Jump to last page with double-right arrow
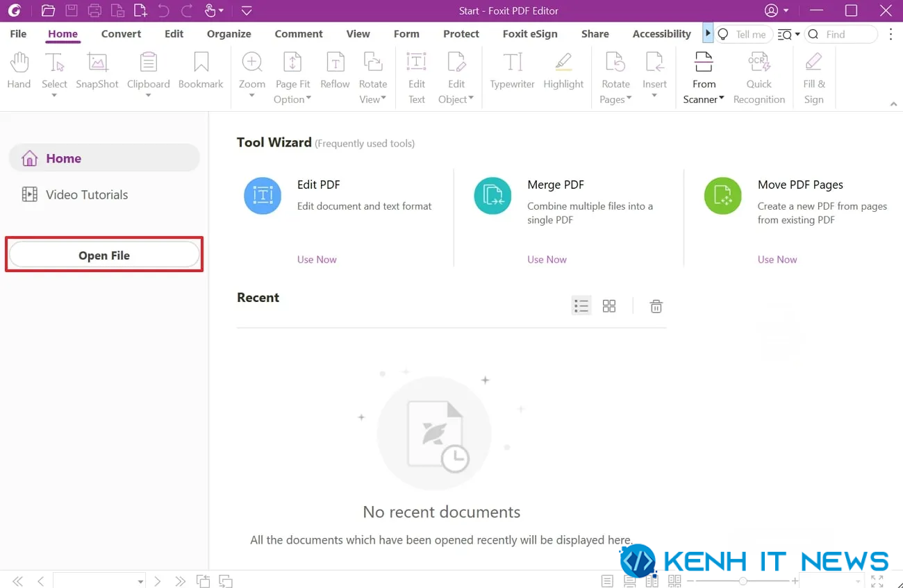 click(181, 581)
